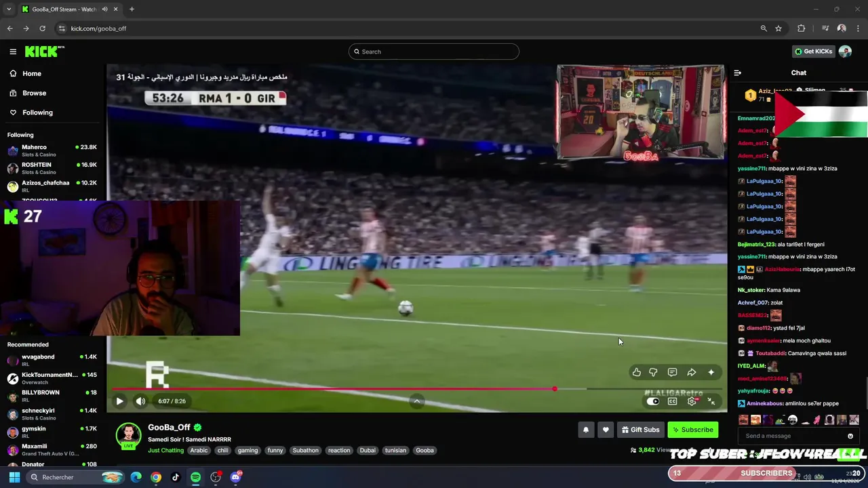The image size is (868, 488).
Task: Open the browser extensions puzzle icon
Action: click(x=802, y=28)
